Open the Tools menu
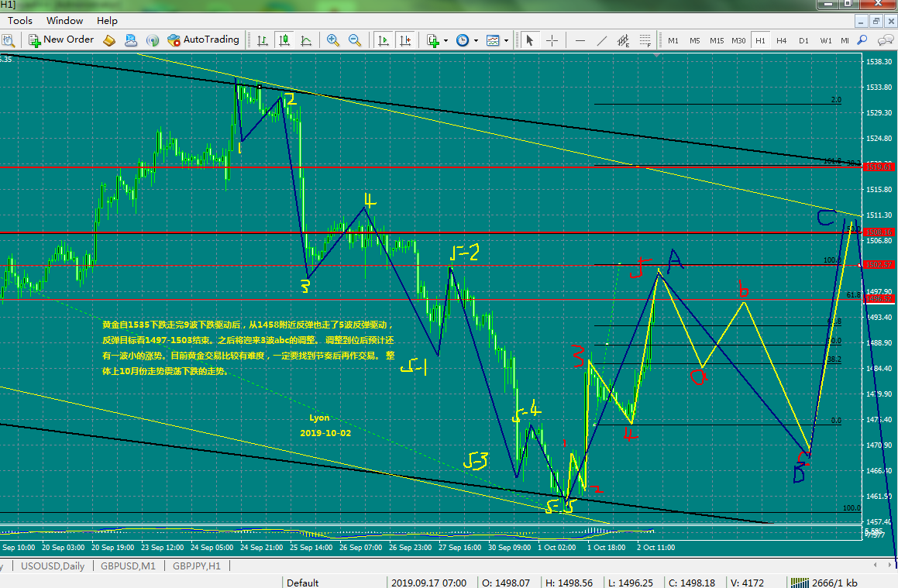Screen dimensions: 898x588 click(20, 21)
